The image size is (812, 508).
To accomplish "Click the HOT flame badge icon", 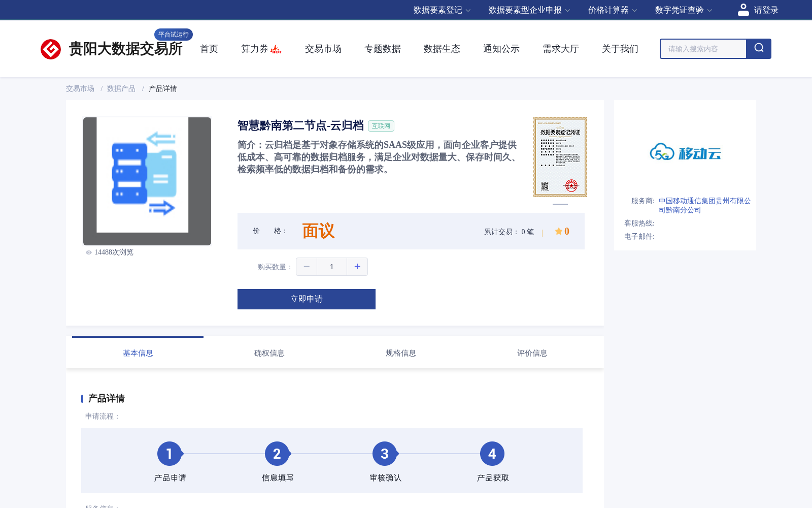I will 276,49.
